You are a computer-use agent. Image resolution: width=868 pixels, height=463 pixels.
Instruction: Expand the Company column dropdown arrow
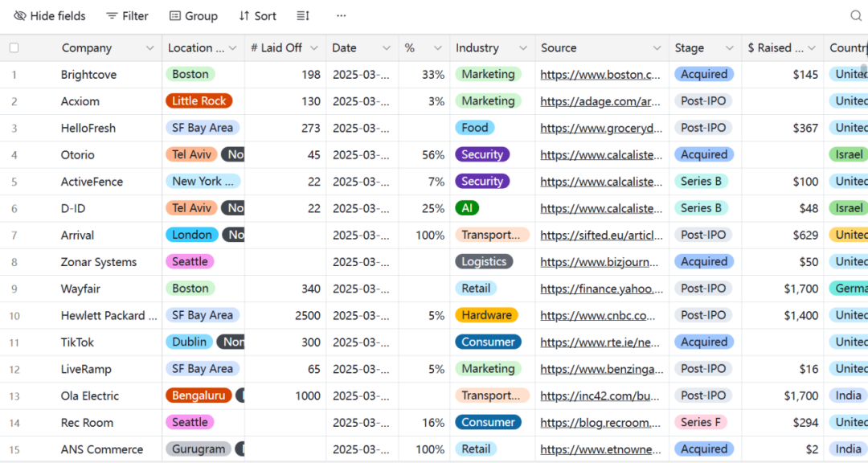pyautogui.click(x=149, y=48)
